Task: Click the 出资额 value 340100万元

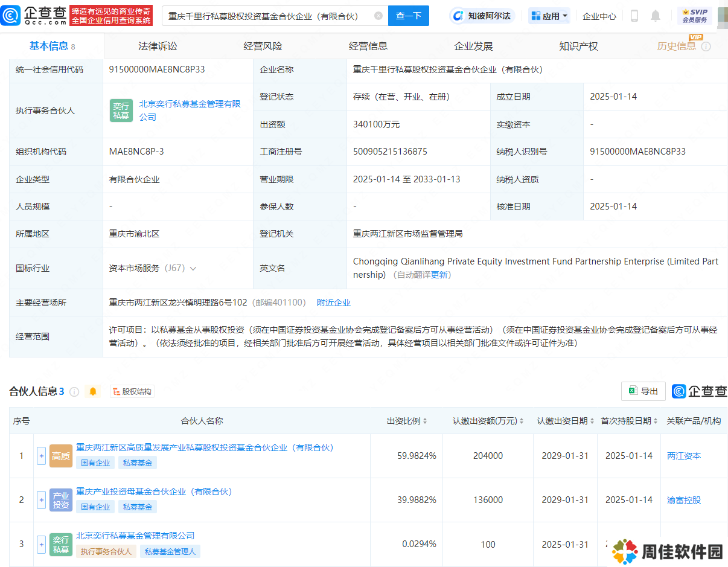Action: tap(377, 124)
